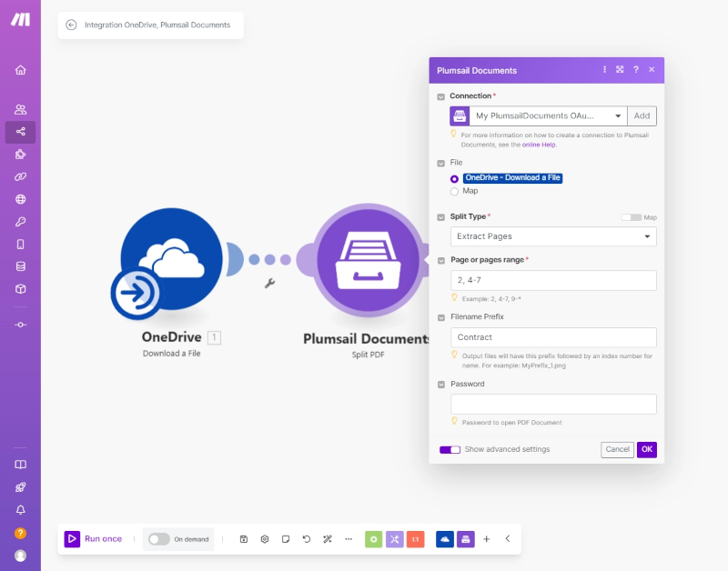Toggle Show advanced settings switch
The image size is (728, 571).
pyautogui.click(x=450, y=449)
